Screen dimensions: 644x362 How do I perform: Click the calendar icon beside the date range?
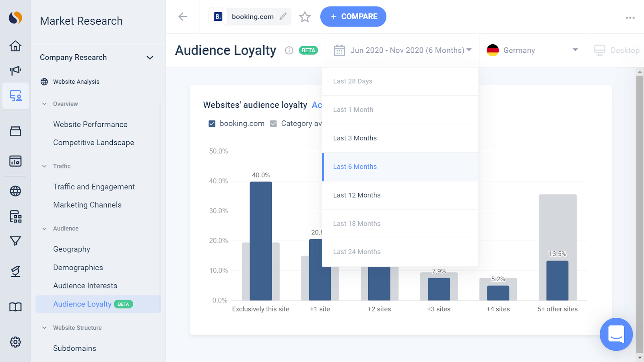pyautogui.click(x=339, y=50)
